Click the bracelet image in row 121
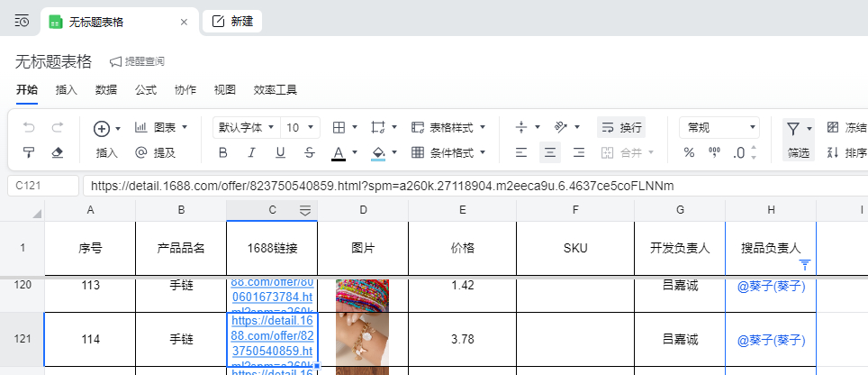 coord(362,340)
